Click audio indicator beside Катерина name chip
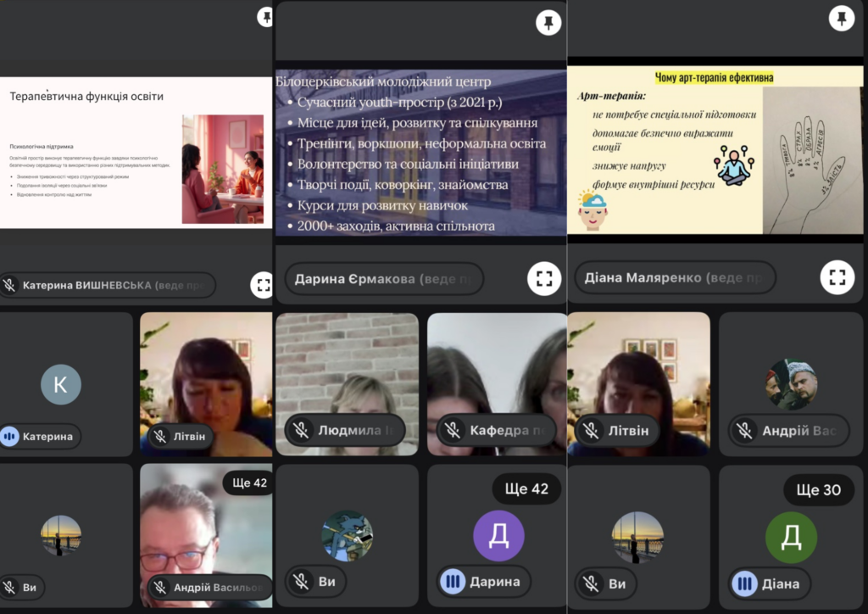 coord(10,437)
